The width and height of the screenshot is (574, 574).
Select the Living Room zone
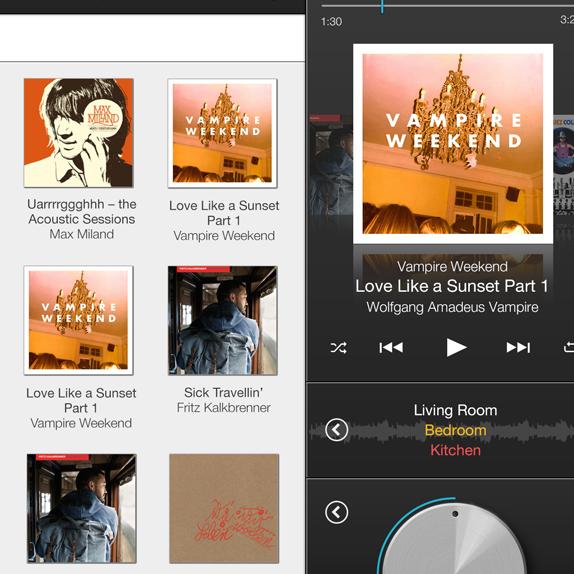pos(455,410)
